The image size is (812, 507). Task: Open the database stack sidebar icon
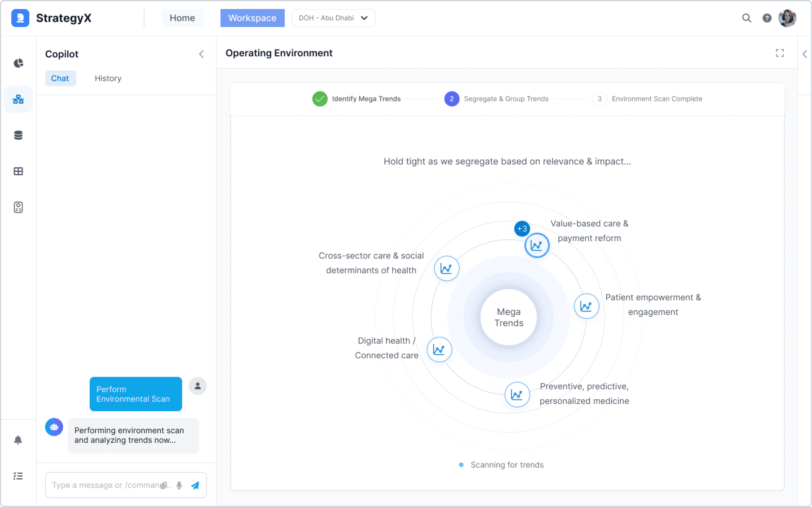[19, 135]
